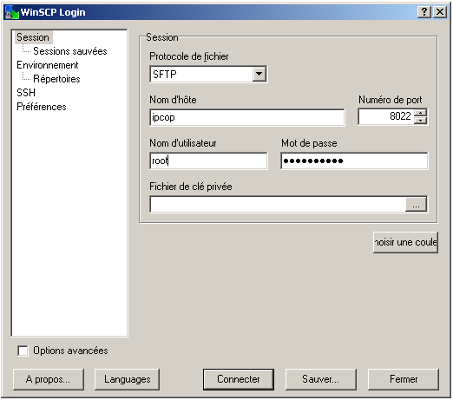Open the Protocole de fichier dropdown arrow
Viewport: 453px width, 400px height.
[259, 74]
